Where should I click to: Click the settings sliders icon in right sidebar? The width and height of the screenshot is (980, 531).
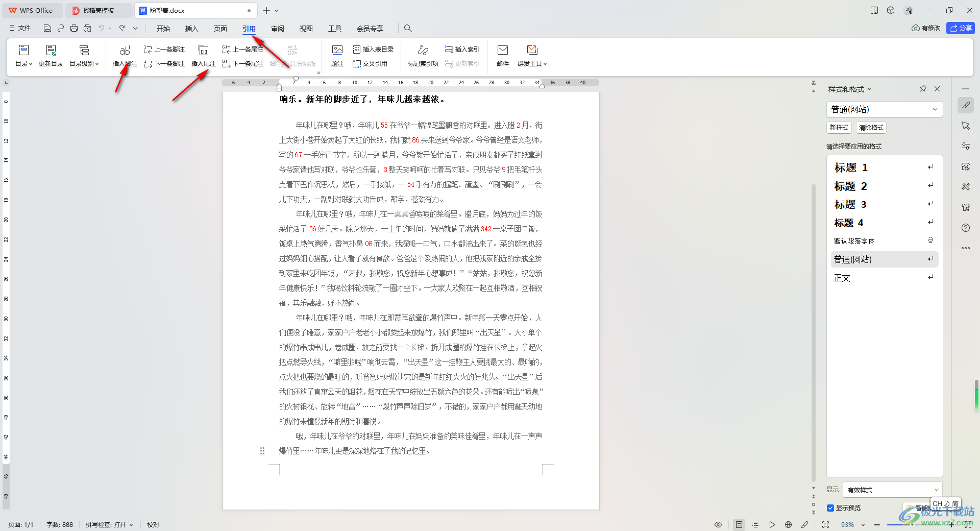coord(966,146)
